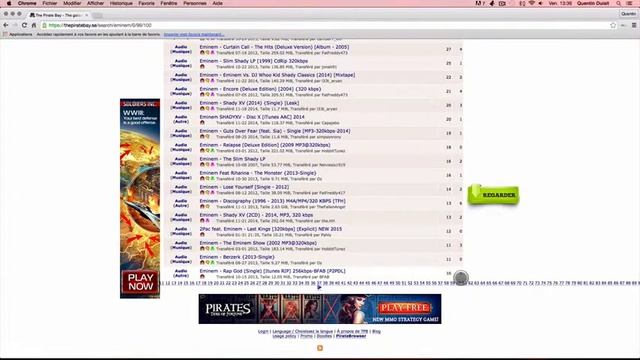Open the Aide menu
The height and width of the screenshot is (360, 640).
click(218, 3)
